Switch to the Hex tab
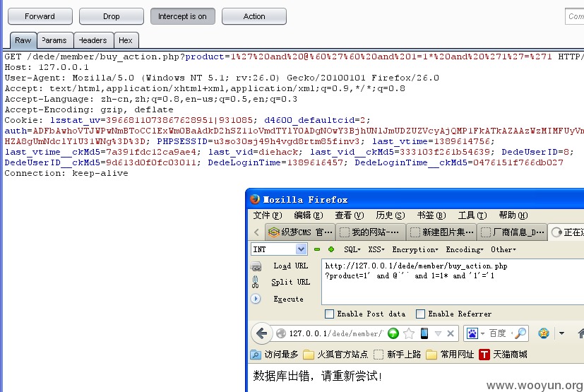 (x=126, y=40)
